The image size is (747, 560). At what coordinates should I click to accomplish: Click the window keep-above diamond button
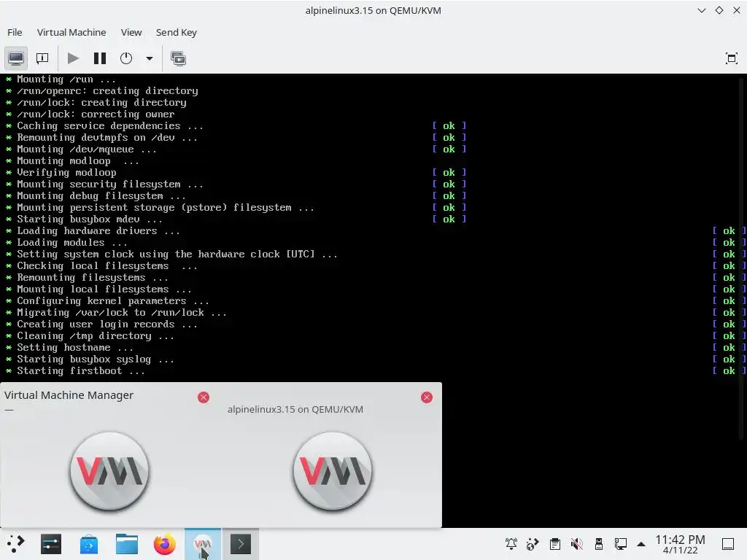[719, 10]
